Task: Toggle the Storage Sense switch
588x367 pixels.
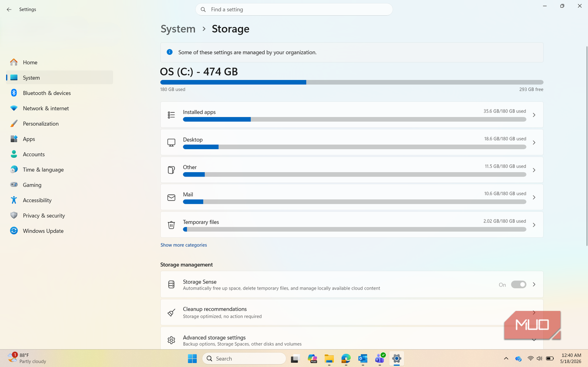Action: point(518,284)
